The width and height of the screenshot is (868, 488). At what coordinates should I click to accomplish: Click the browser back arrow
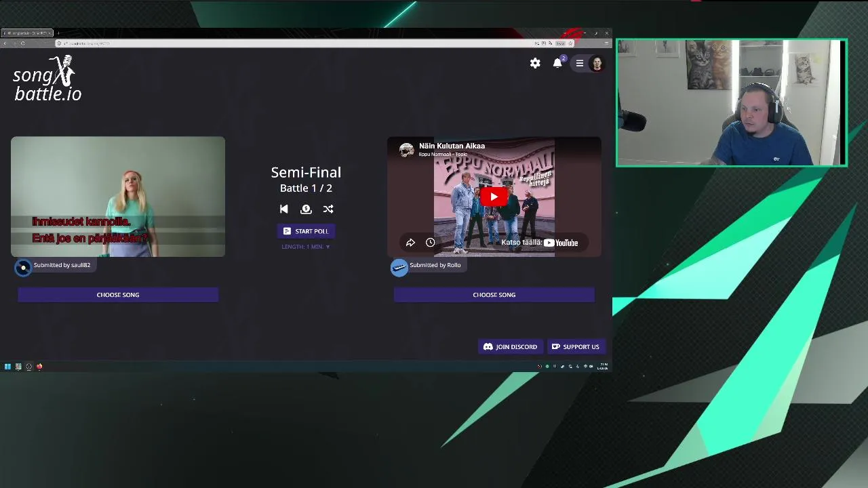(5, 43)
